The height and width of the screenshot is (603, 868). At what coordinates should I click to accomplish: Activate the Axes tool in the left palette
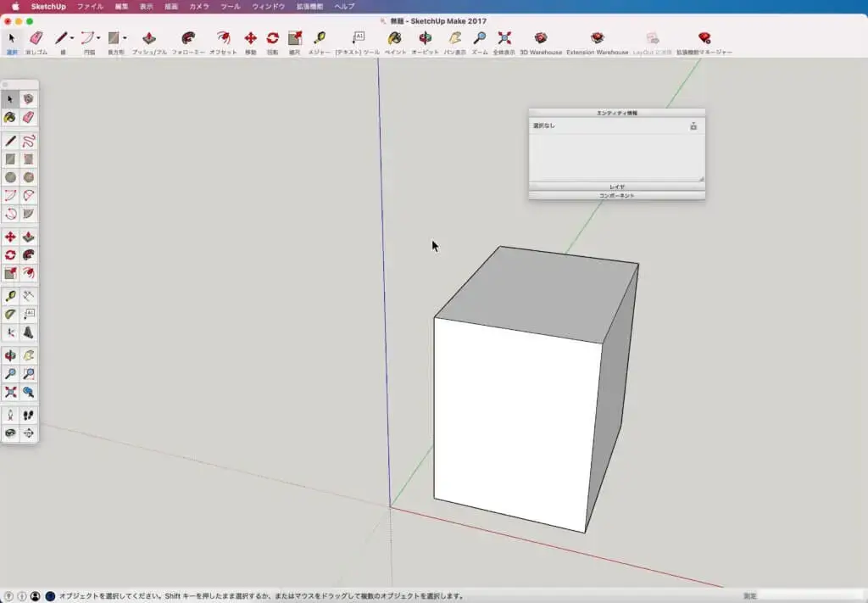tap(10, 332)
